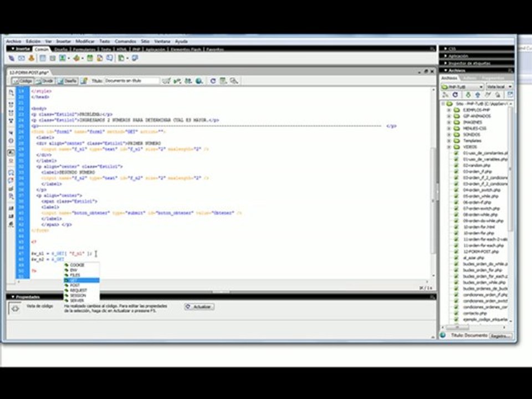Click the Actualizar button
Image resolution: width=532 pixels, height=399 pixels.
[199, 306]
